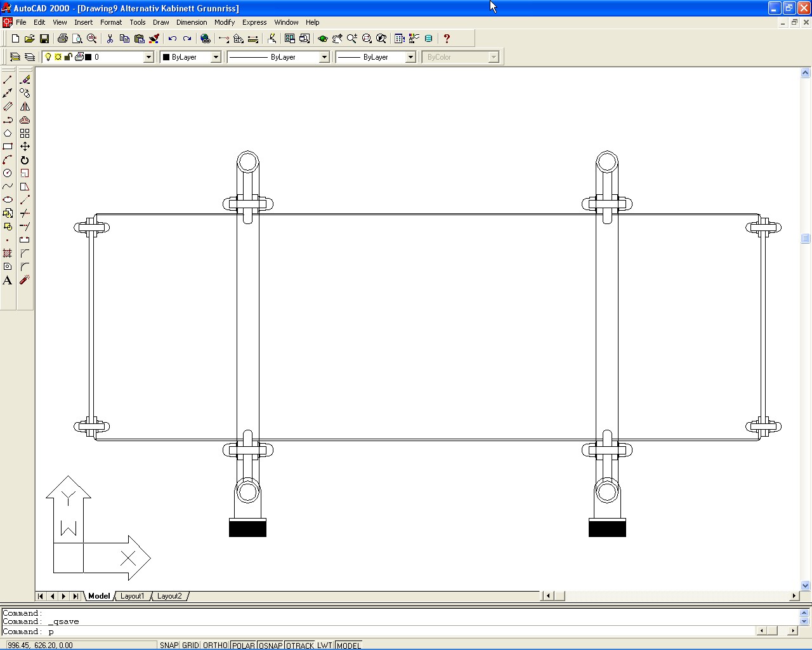
Task: Click the Match Properties paintbrush icon
Action: coord(154,39)
